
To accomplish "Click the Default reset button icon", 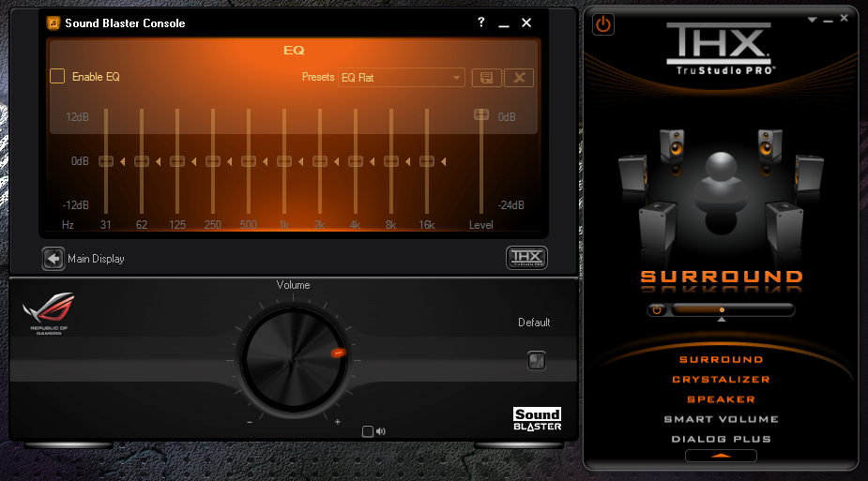I will click(537, 361).
